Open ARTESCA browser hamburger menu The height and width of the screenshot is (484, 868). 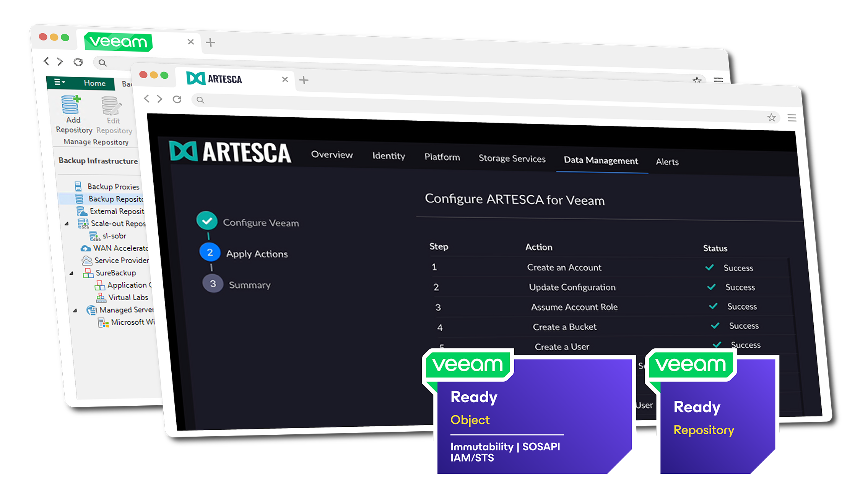[x=792, y=118]
